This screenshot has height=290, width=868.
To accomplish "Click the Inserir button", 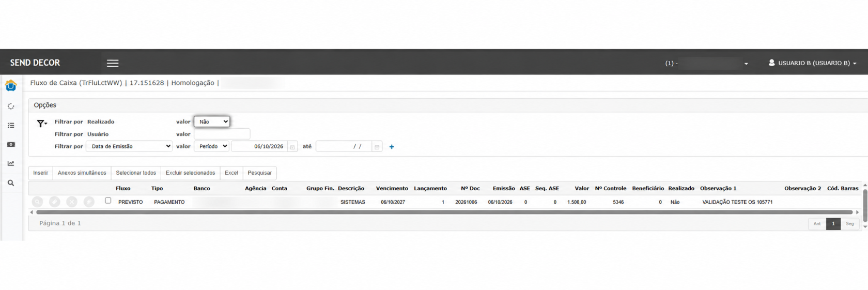I will coord(41,173).
